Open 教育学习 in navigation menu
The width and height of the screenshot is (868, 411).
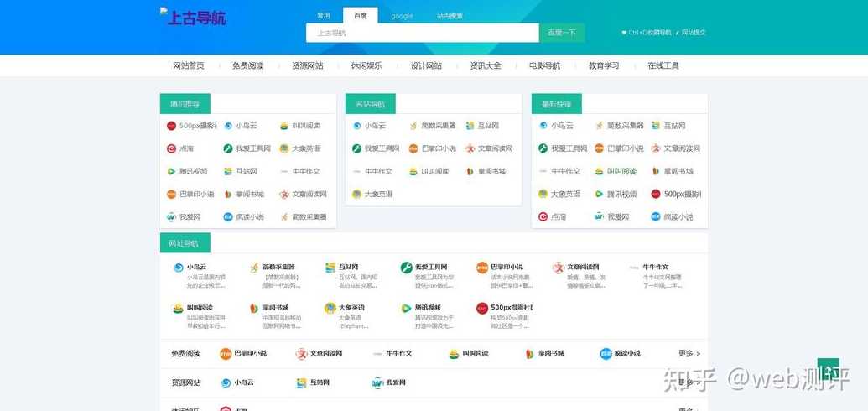click(604, 65)
